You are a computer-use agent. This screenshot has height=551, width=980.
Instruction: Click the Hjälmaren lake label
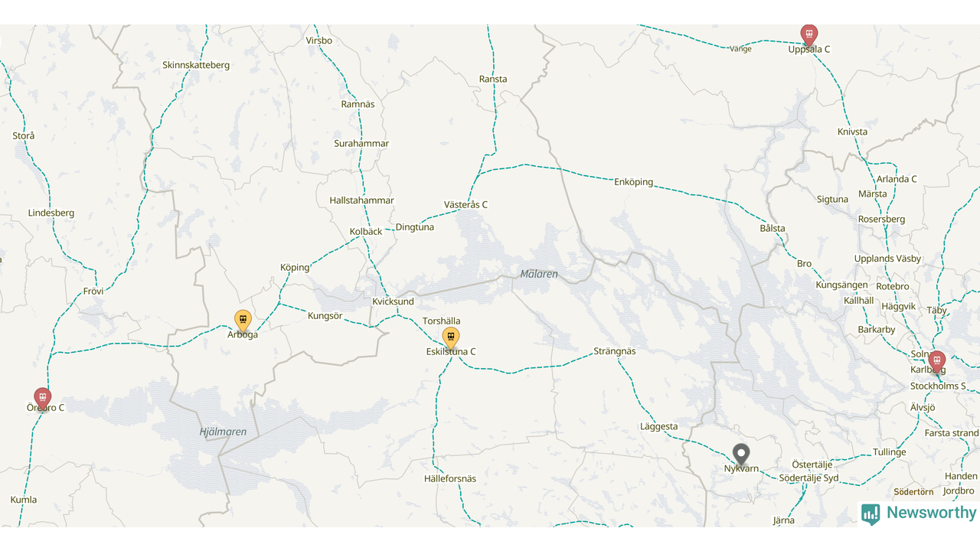pyautogui.click(x=224, y=432)
